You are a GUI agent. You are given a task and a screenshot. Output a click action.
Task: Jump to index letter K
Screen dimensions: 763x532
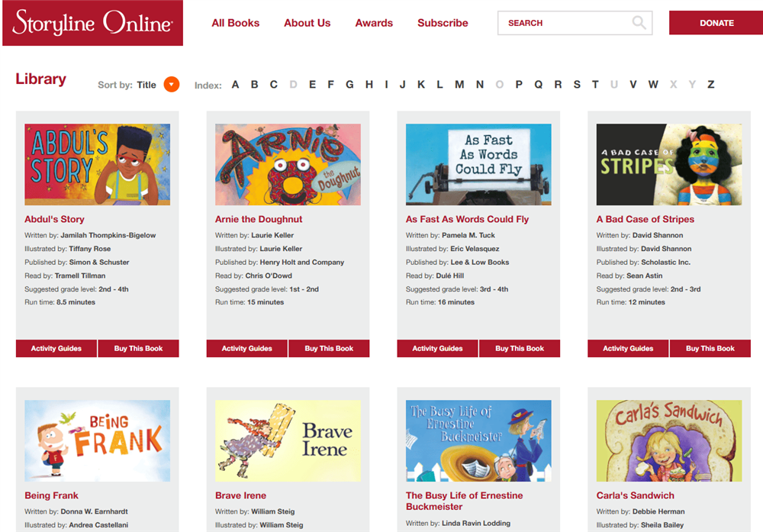coord(421,85)
